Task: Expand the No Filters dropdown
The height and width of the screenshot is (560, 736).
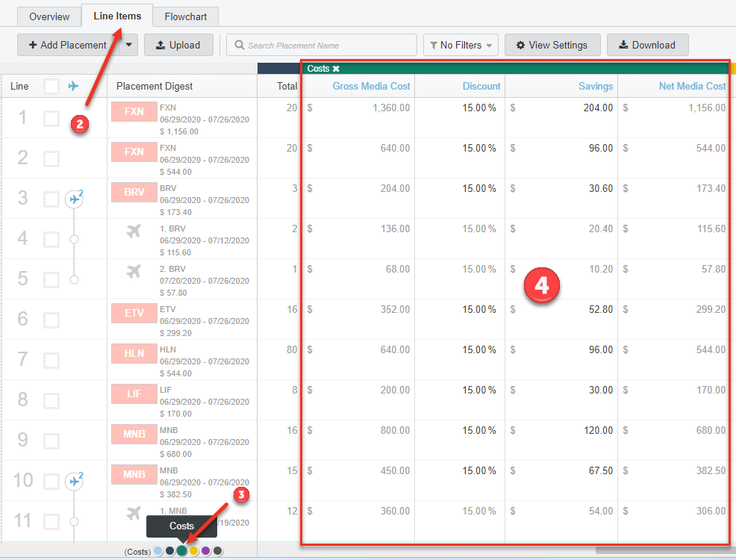Action: [x=461, y=45]
